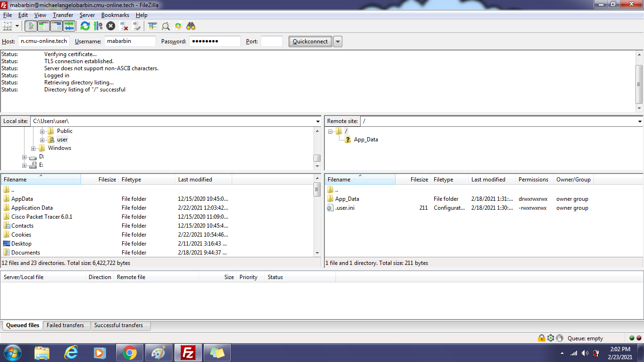Refresh the file and folder lists
644x362 pixels.
tap(85, 26)
